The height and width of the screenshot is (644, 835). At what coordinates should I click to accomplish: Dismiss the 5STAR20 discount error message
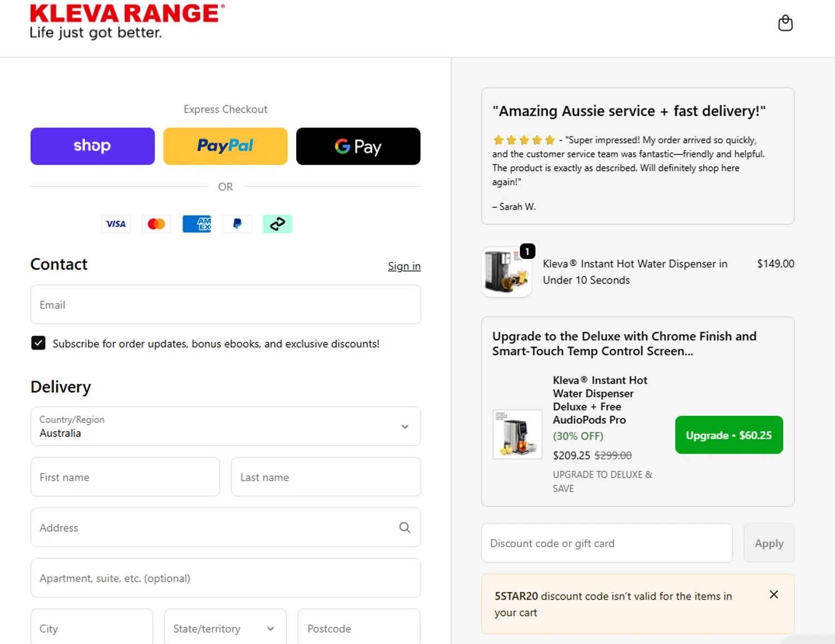tap(774, 594)
